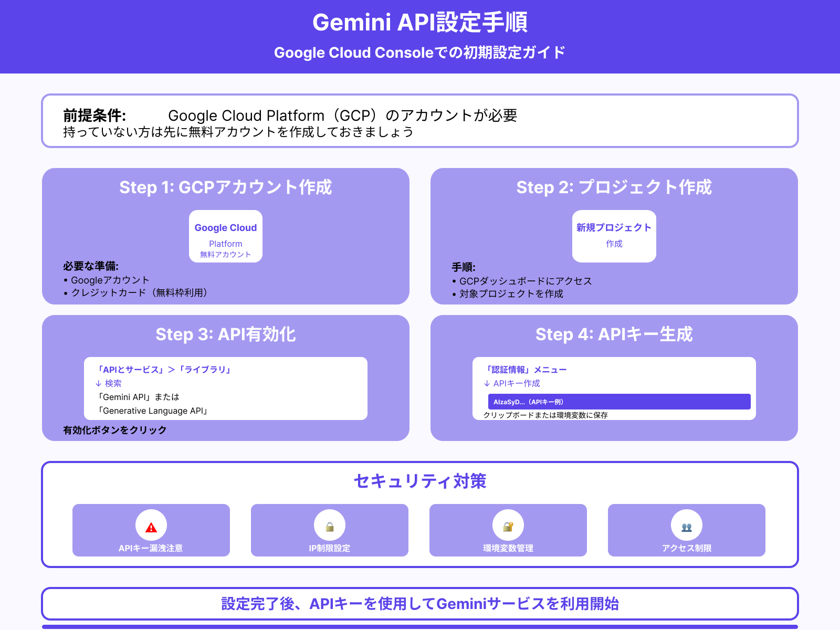Screen dimensions: 840x630
Task: Click the 新規プロジェクト作成 badge
Action: point(614,236)
